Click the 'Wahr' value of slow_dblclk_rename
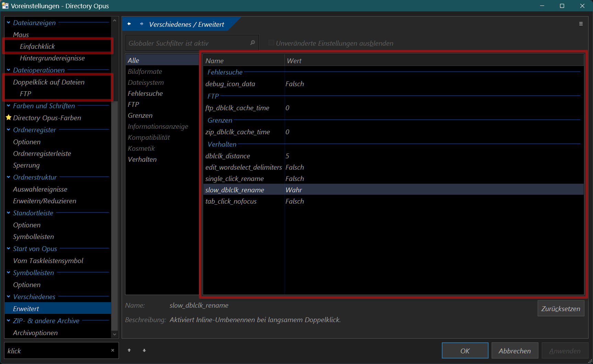Screen dimensions: 593x364 point(294,190)
